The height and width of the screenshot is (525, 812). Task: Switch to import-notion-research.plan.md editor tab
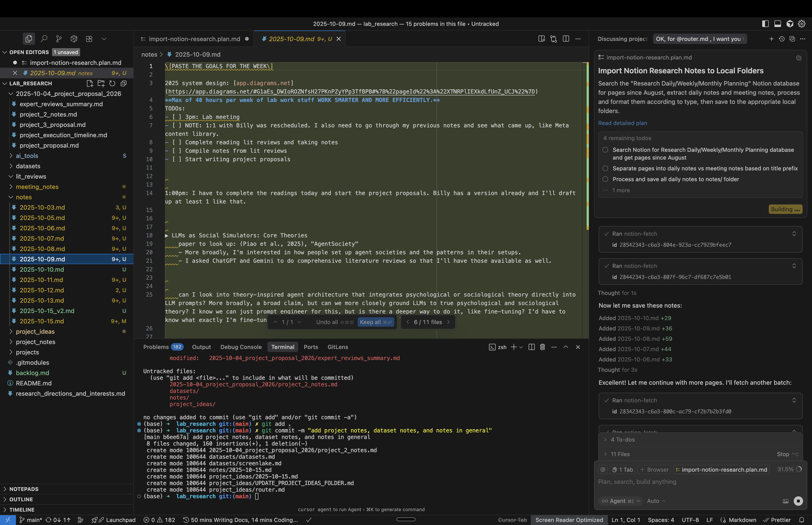(x=194, y=39)
